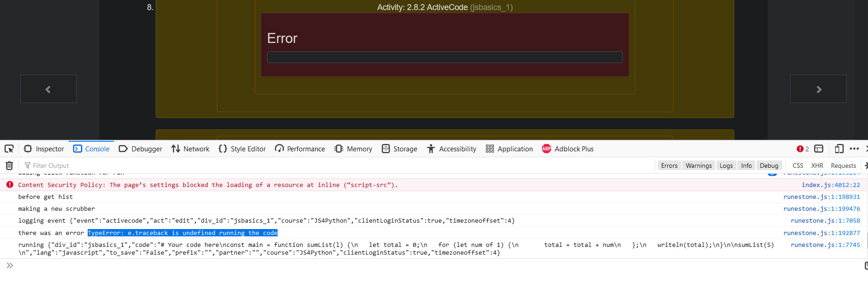Clear console output with trash icon
This screenshot has height=283, width=868.
click(x=9, y=166)
